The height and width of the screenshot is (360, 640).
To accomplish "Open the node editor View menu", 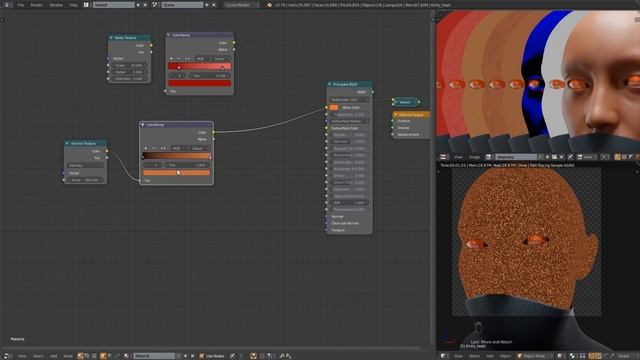I will point(22,356).
